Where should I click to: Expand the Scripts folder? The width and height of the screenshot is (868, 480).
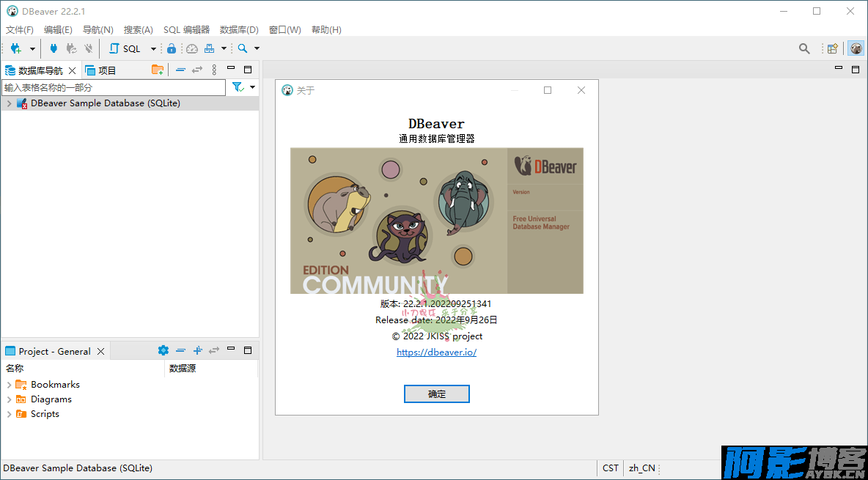pyautogui.click(x=9, y=414)
